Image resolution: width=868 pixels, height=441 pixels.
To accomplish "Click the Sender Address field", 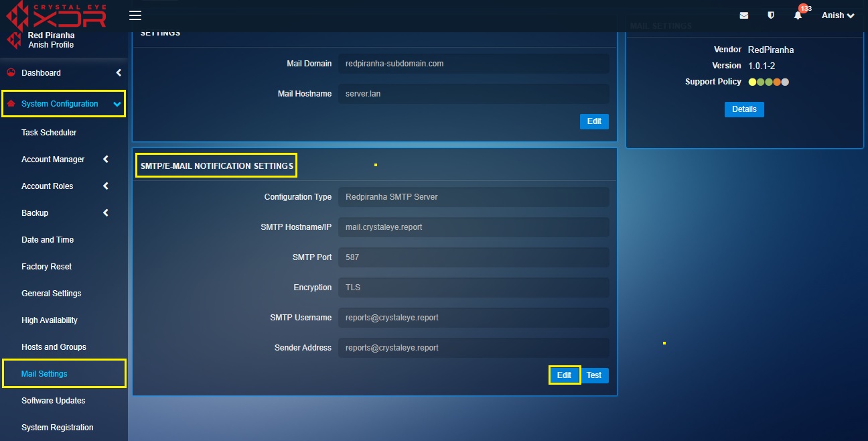I will tap(474, 348).
